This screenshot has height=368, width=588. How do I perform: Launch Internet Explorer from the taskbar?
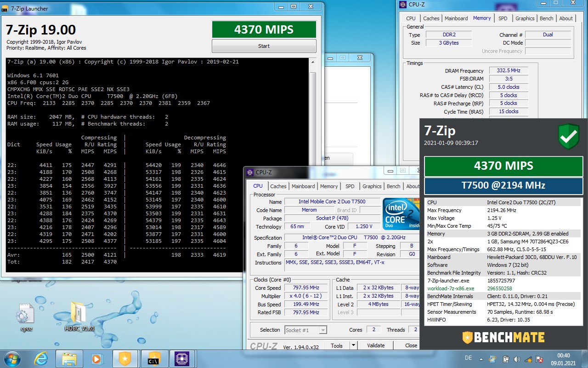pos(41,359)
